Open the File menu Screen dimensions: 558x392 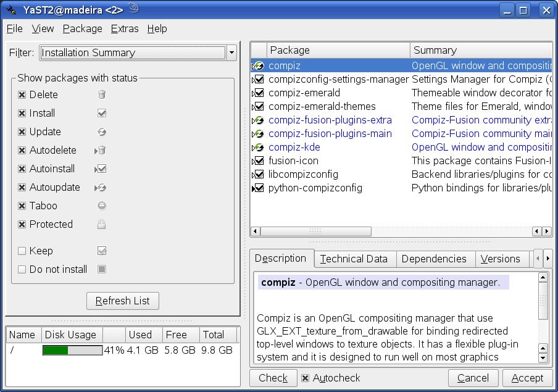15,28
